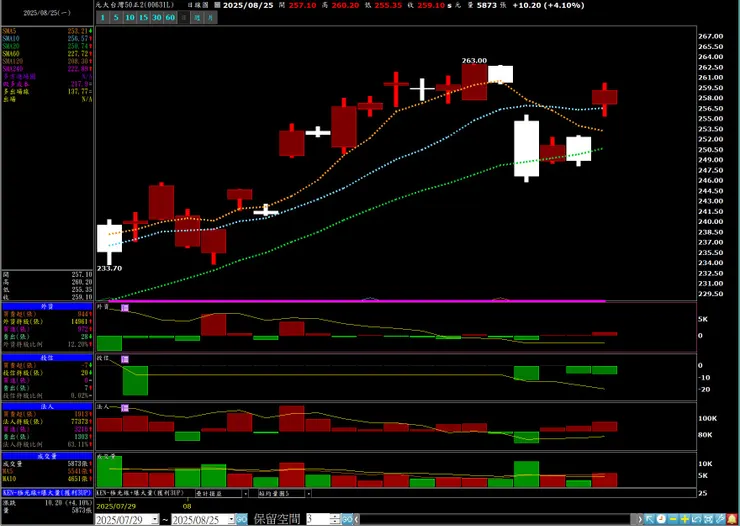Switch to 10-minute chart period
The width and height of the screenshot is (740, 526).
pyautogui.click(x=129, y=18)
